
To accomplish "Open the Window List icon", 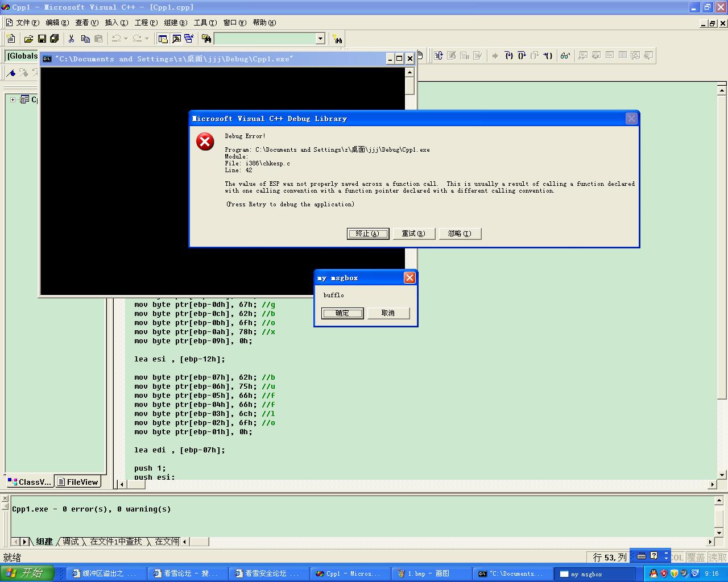I will click(x=189, y=39).
